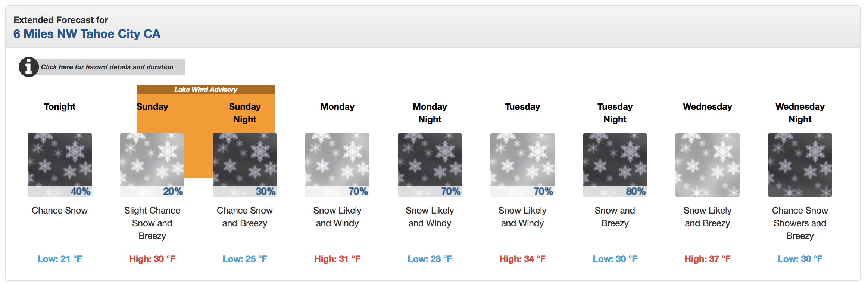Click Monday's 70% snow icon
The image size is (868, 283).
337,165
